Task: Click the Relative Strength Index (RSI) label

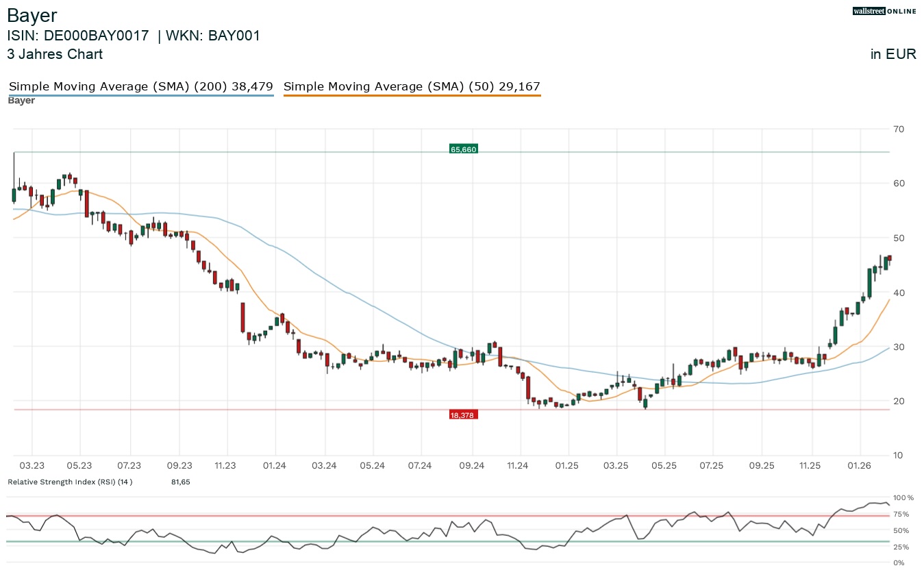Action: coord(69,482)
